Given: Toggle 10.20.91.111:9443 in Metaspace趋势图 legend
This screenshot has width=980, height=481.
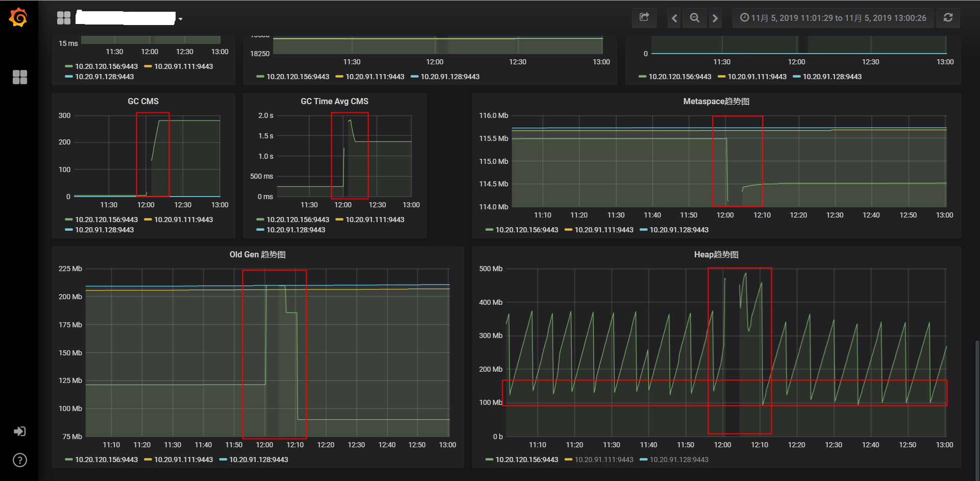Looking at the screenshot, I should (x=604, y=230).
